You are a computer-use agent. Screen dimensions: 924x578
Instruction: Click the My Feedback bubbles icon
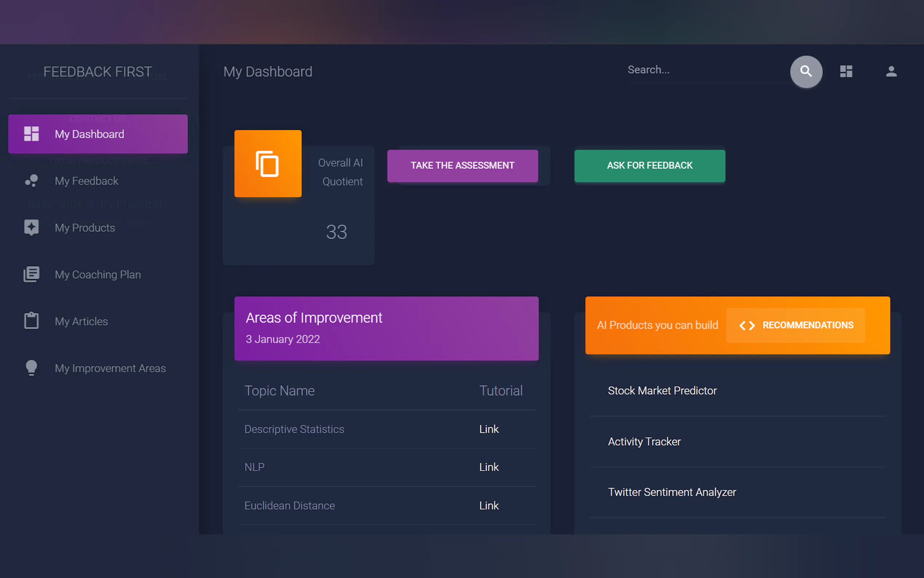point(31,181)
